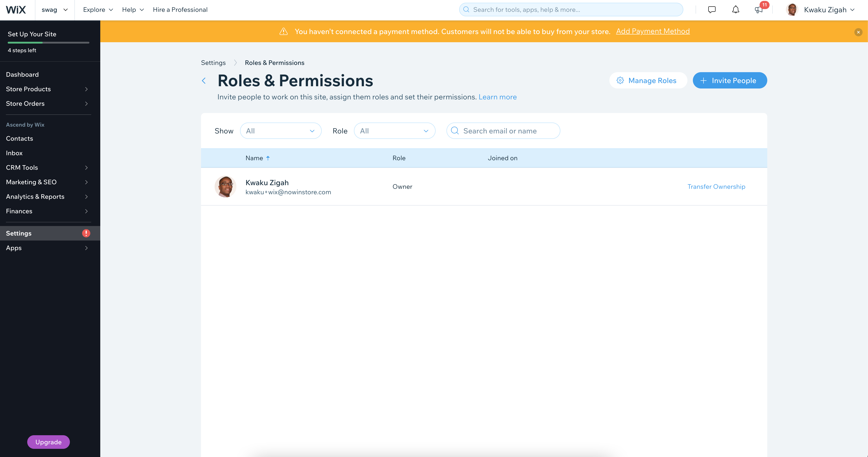868x457 pixels.
Task: Focus the Search email or name field
Action: coord(503,131)
